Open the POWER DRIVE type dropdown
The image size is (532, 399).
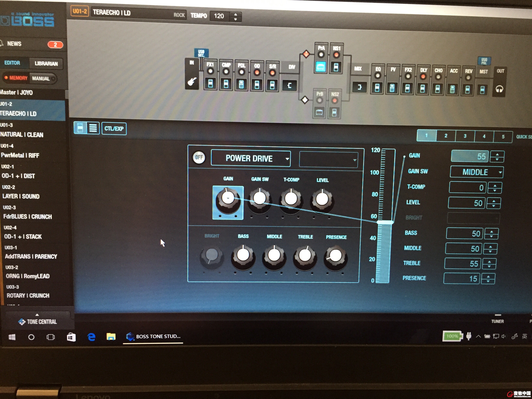[x=251, y=158]
